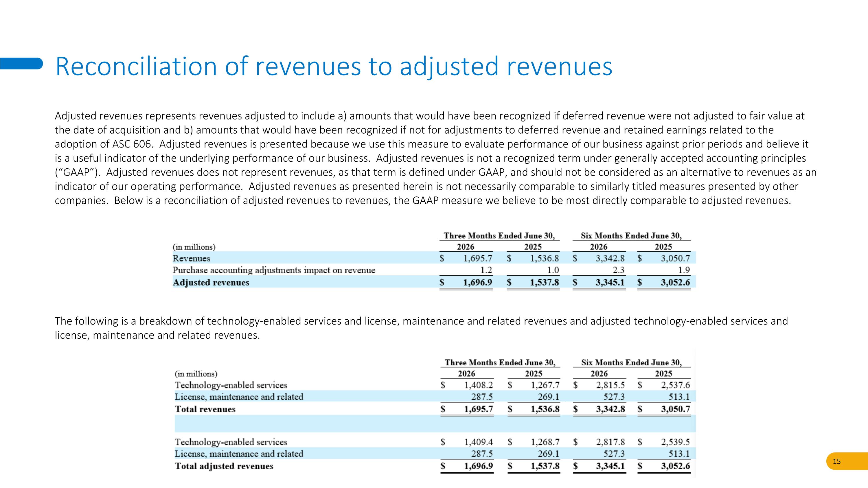The height and width of the screenshot is (488, 868).
Task: Click value 2,815.5 in Technology-enabled services row
Action: pyautogui.click(x=610, y=385)
